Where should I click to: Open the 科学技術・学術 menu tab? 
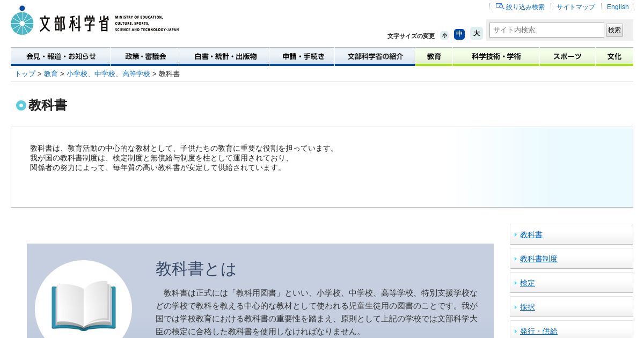[496, 56]
